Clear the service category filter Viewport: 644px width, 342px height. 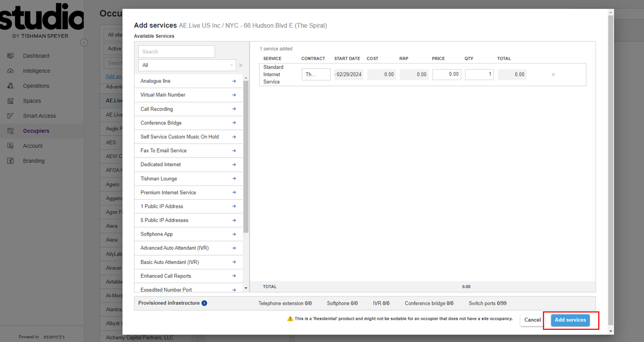[241, 65]
